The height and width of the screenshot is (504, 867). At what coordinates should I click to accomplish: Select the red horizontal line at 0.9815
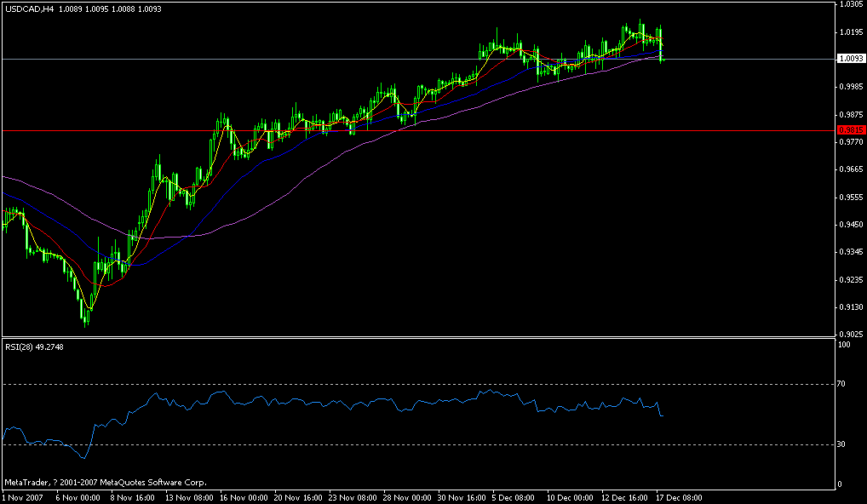417,130
